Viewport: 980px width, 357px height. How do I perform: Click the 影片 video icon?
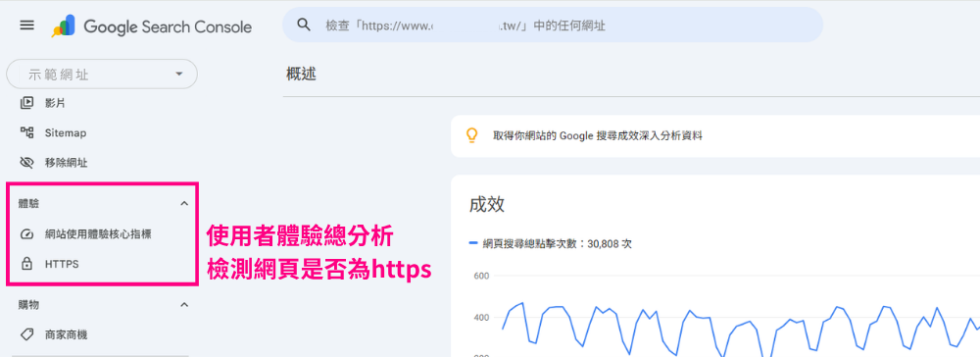click(x=26, y=103)
